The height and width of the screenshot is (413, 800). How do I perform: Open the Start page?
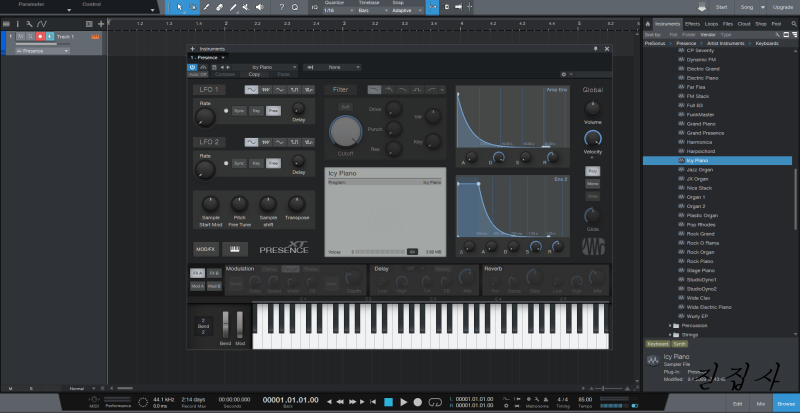[721, 7]
